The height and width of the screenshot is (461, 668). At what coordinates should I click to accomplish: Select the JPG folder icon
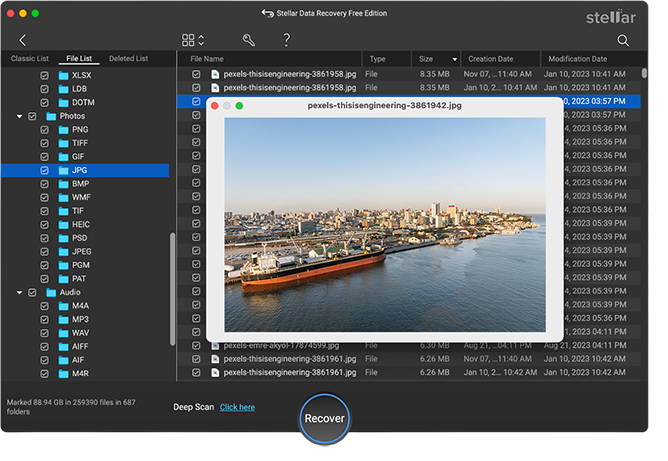(64, 171)
